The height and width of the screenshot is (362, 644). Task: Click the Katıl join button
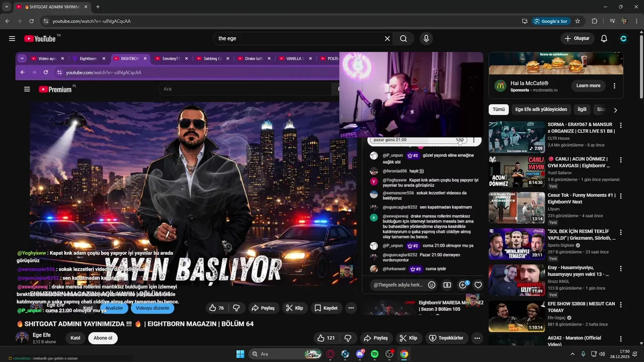pos(75,338)
